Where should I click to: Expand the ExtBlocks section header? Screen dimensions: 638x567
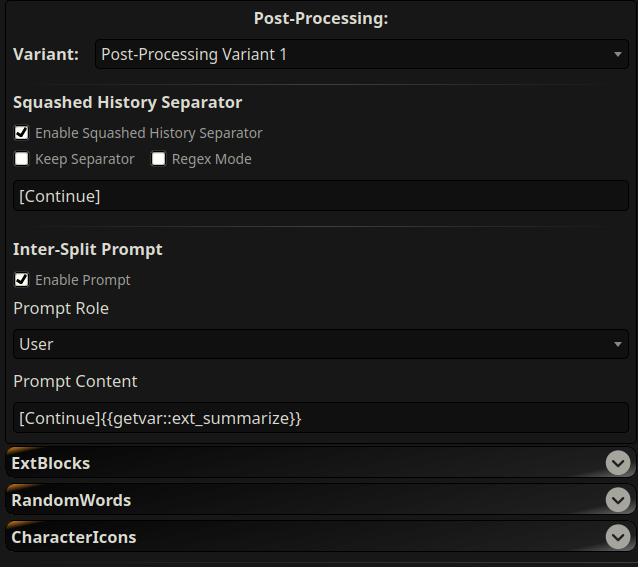(x=300, y=463)
